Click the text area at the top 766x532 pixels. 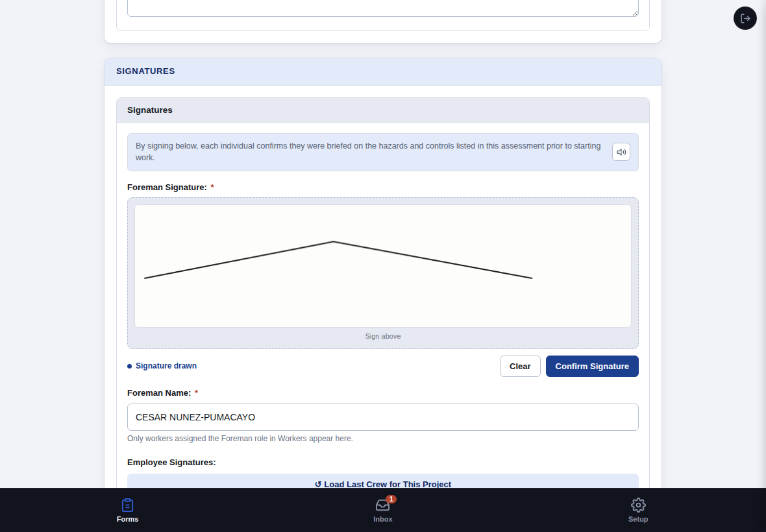pyautogui.click(x=383, y=8)
